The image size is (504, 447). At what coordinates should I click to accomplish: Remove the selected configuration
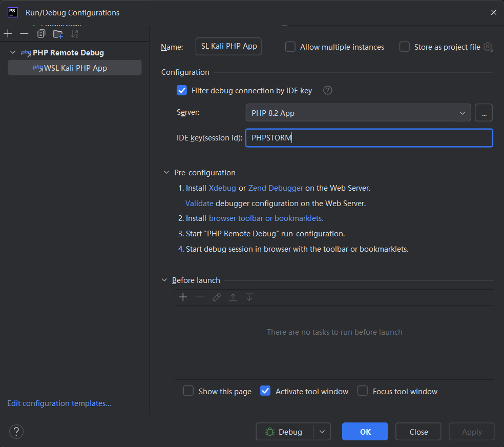pos(24,33)
